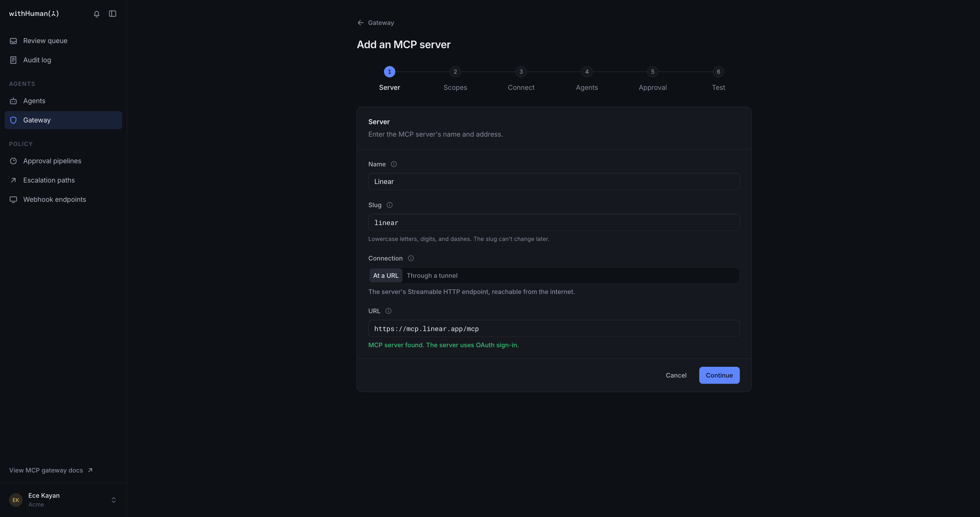Click the Name field containing Linear
Screen dimensions: 980x517
554,182
